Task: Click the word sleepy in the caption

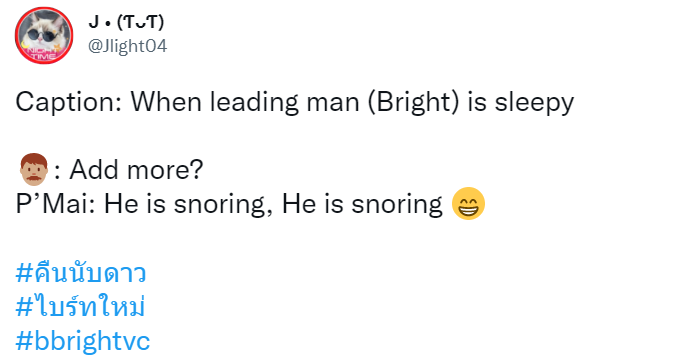Action: (534, 104)
